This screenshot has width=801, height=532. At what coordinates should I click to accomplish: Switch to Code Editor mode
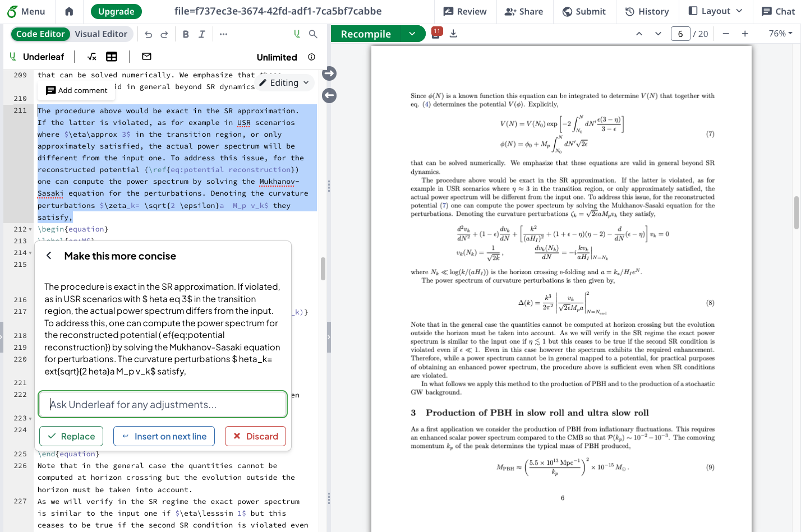(40, 34)
